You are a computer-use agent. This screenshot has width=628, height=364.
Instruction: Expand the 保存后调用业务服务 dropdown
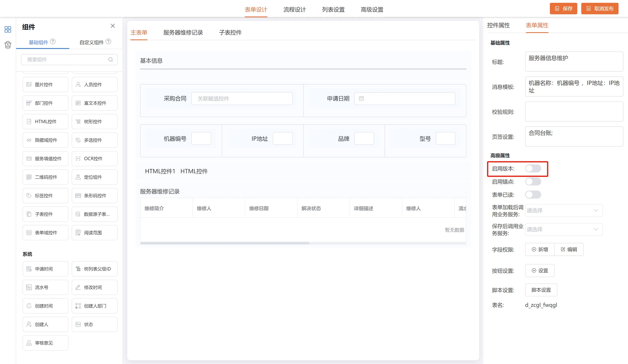coord(564,229)
